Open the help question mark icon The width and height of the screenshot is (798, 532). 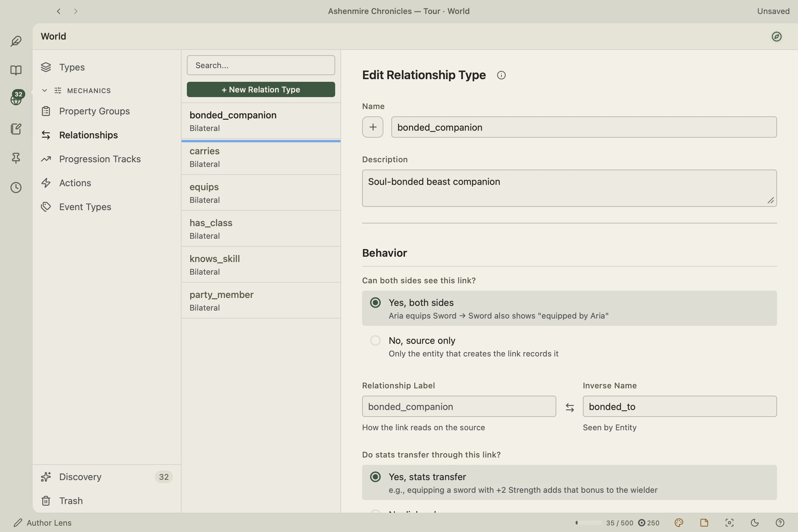click(x=780, y=522)
